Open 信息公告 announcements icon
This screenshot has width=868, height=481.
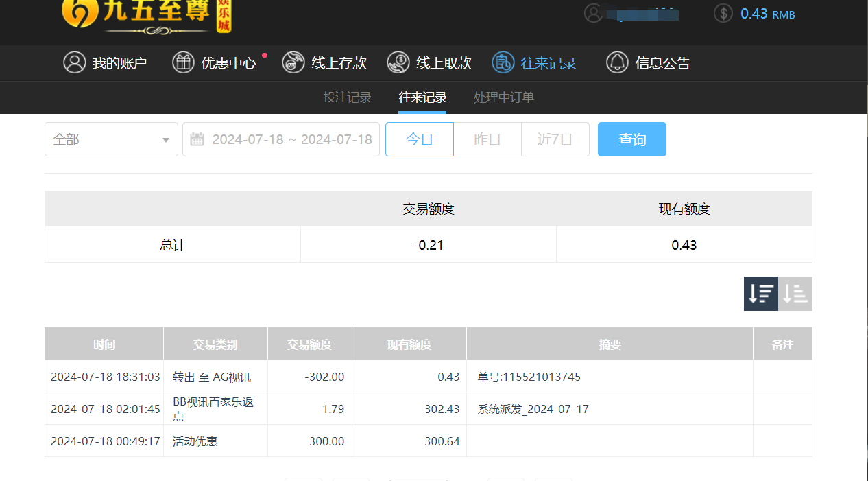click(616, 62)
